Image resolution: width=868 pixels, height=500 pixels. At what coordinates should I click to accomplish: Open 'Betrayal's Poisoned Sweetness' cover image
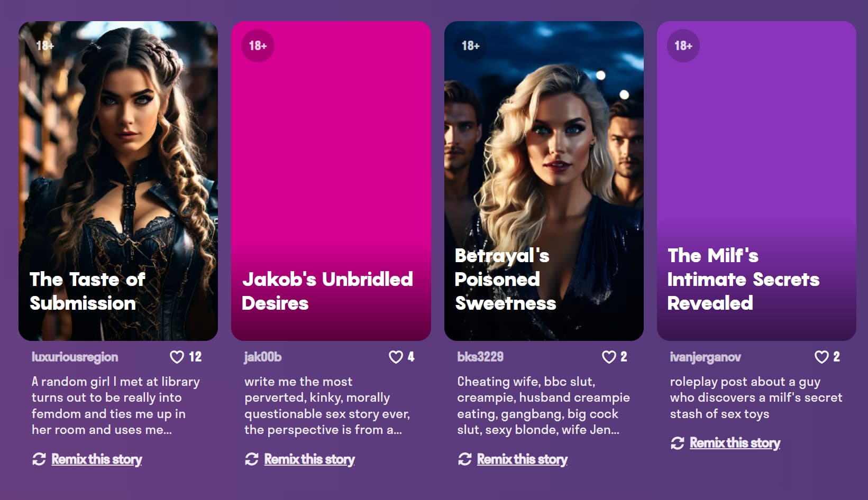(544, 181)
